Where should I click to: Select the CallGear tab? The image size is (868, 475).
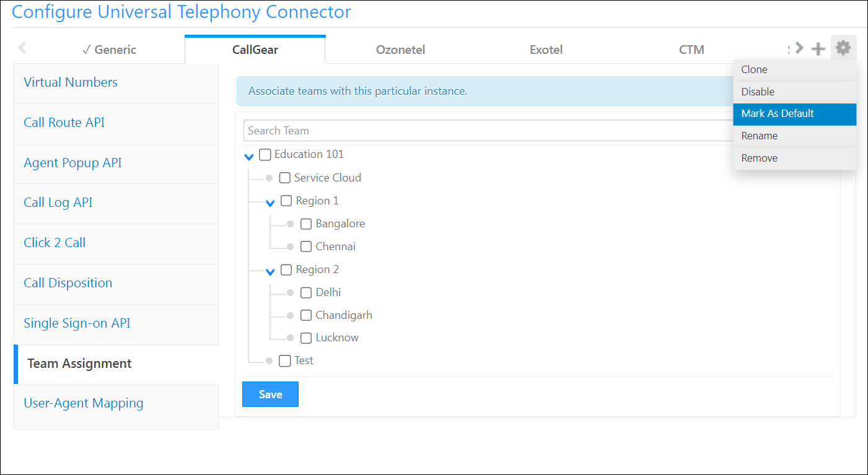255,50
